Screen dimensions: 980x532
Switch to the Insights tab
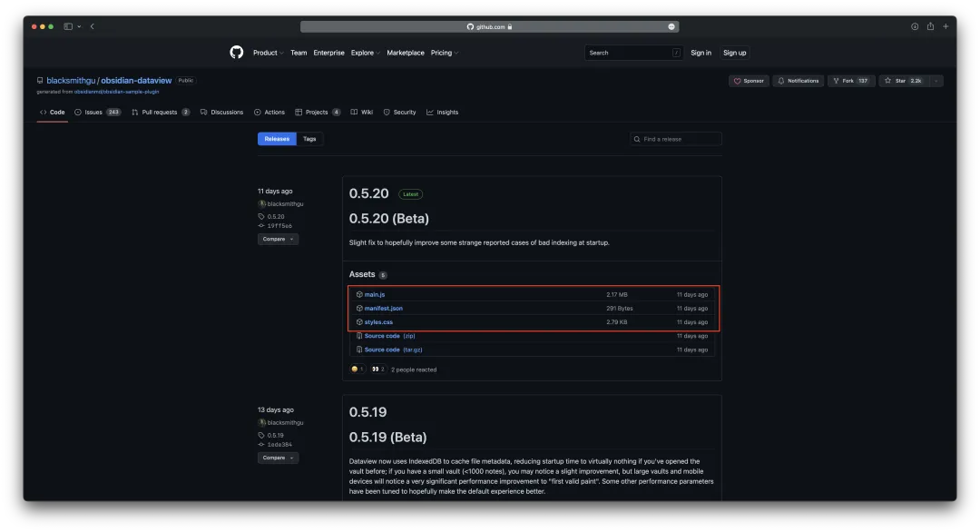click(443, 113)
